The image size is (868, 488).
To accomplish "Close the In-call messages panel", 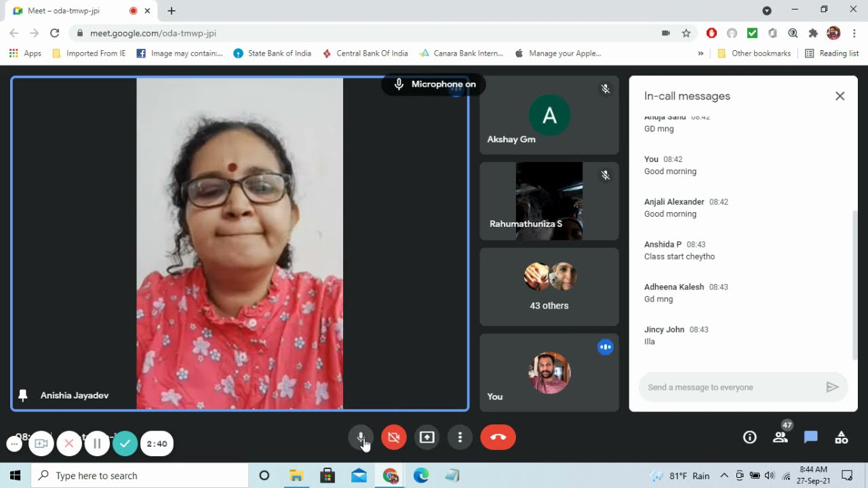I will click(x=840, y=96).
